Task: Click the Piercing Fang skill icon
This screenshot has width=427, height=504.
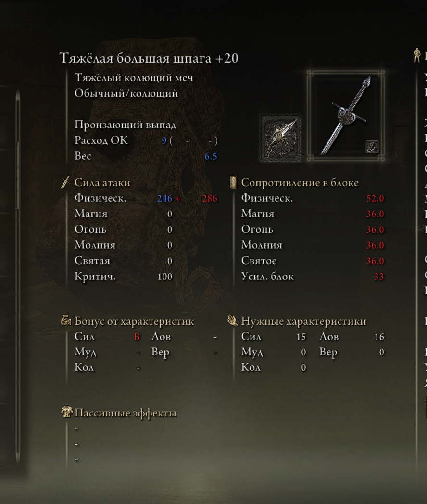Action: click(x=281, y=138)
